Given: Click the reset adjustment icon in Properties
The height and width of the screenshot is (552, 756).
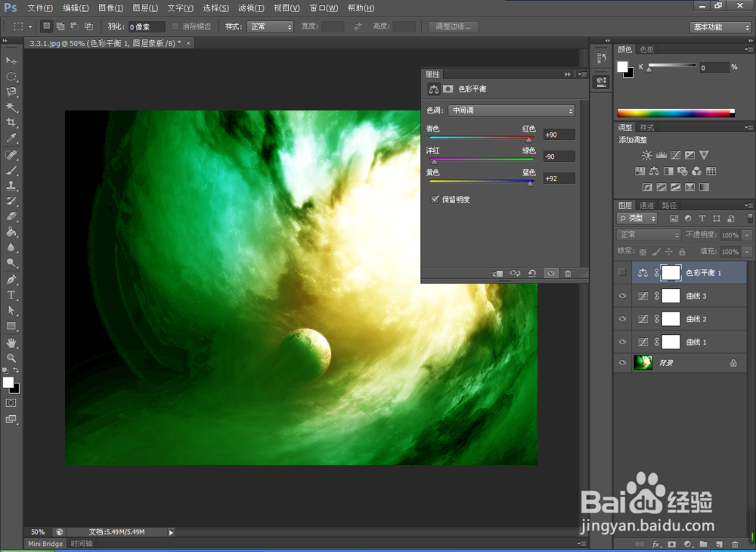Looking at the screenshot, I should [x=531, y=273].
